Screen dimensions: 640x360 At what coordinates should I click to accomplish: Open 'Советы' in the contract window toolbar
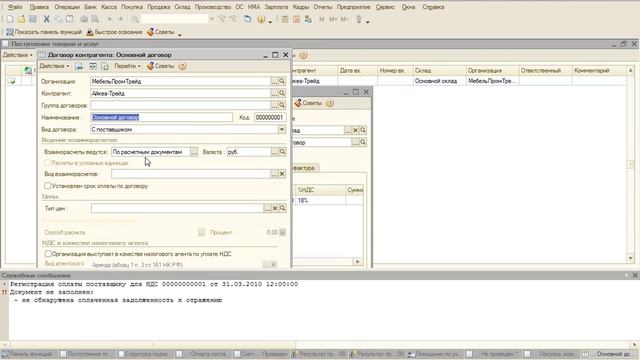161,66
